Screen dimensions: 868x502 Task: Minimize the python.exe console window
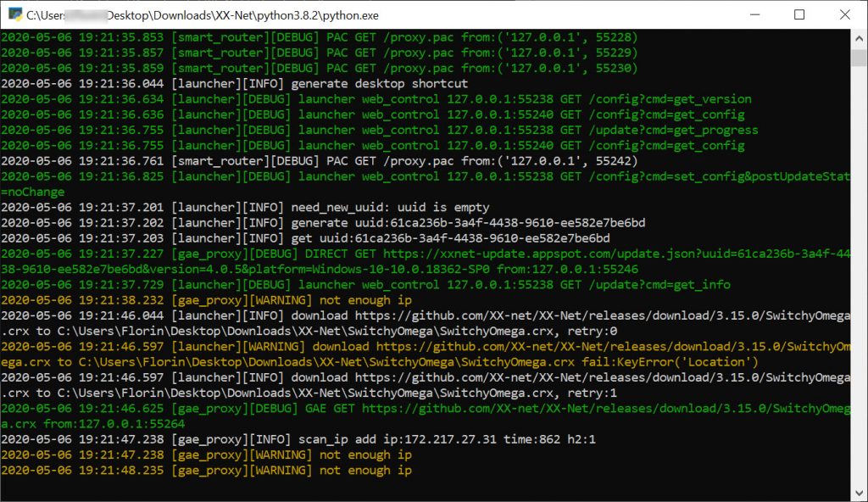click(754, 14)
